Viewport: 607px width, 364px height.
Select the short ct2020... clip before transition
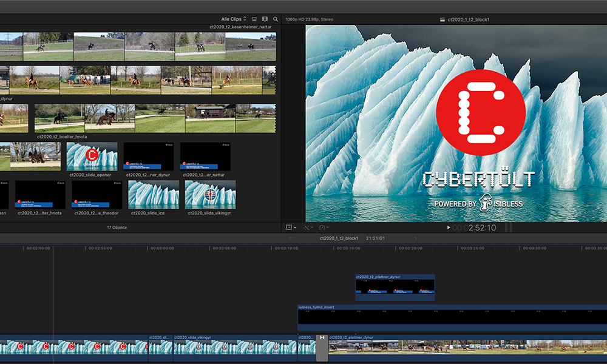(307, 348)
